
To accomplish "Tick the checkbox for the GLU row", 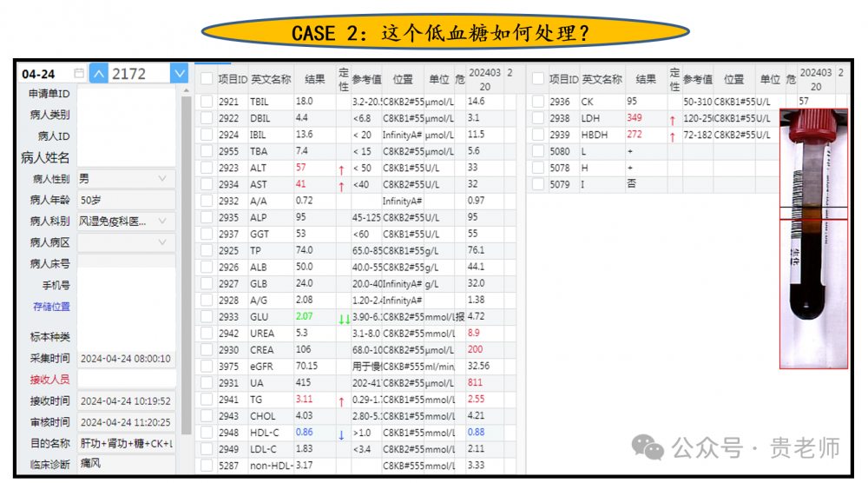I will pos(206,317).
